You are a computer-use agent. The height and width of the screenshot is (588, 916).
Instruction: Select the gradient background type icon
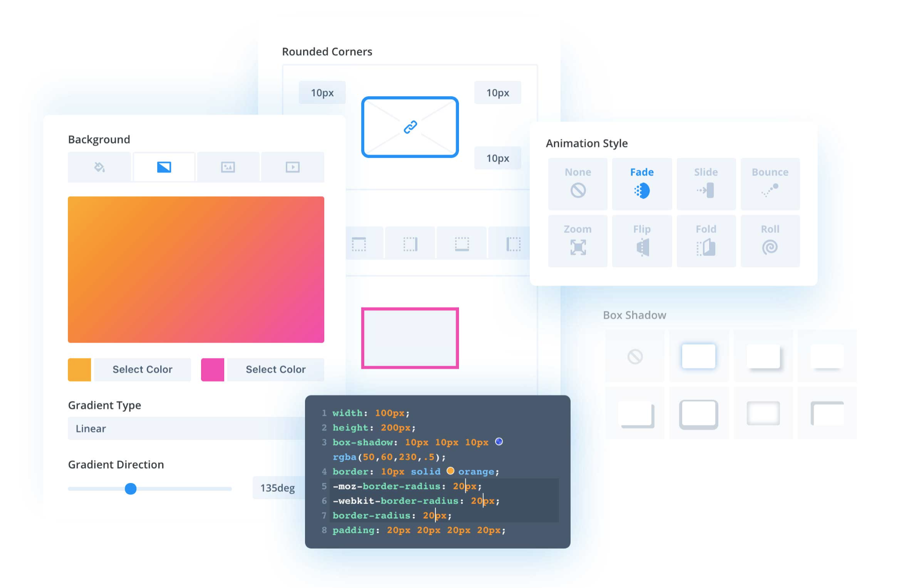[164, 167]
